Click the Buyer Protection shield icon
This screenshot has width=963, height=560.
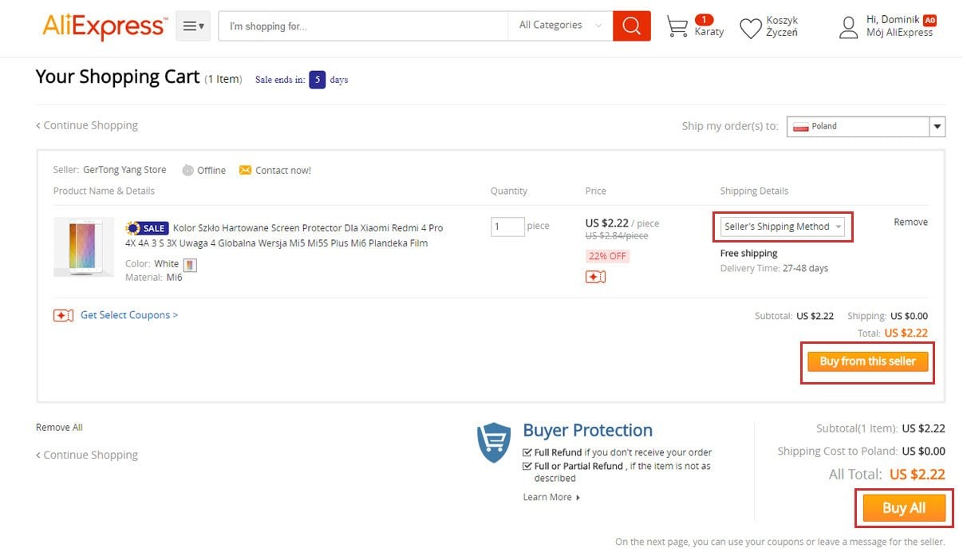tap(494, 443)
